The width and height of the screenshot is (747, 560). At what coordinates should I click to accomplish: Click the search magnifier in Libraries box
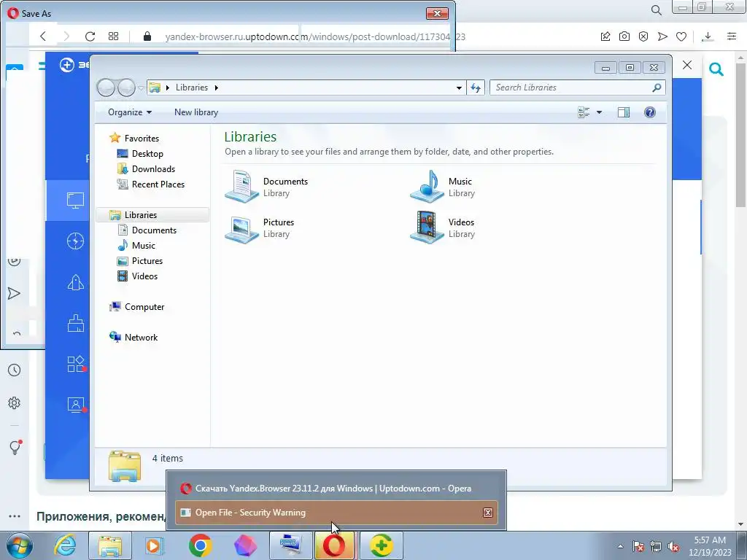(x=657, y=87)
